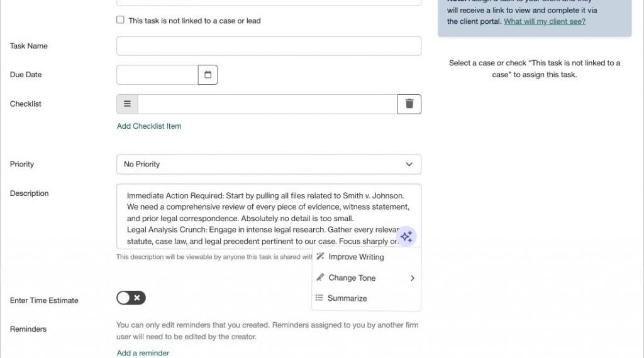Click Add a reminder link
Screen dimensions: 644x358
point(143,353)
